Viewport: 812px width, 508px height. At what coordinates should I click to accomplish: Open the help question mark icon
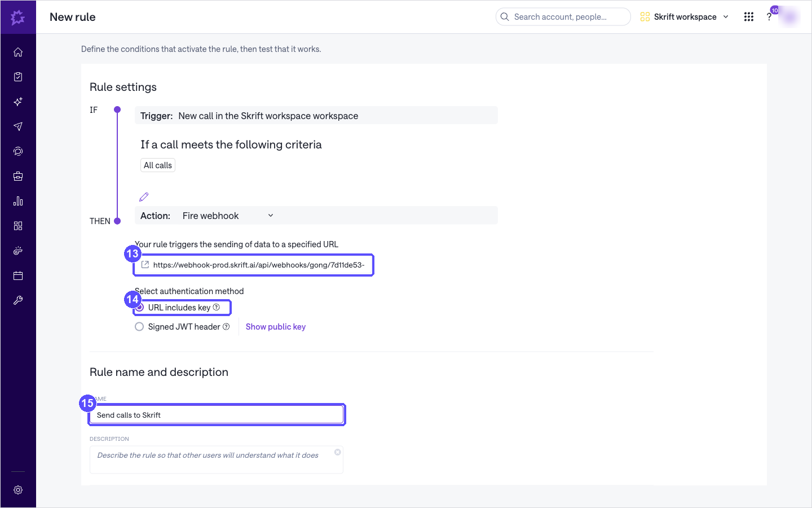click(x=769, y=17)
